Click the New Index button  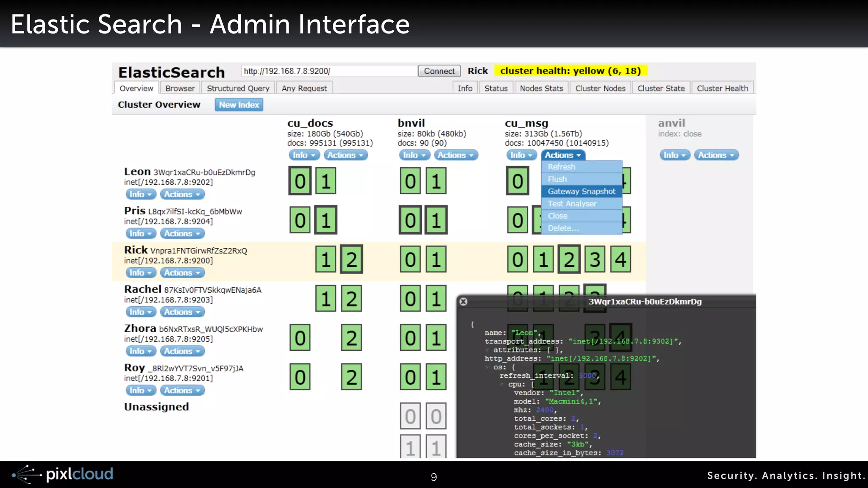click(239, 105)
